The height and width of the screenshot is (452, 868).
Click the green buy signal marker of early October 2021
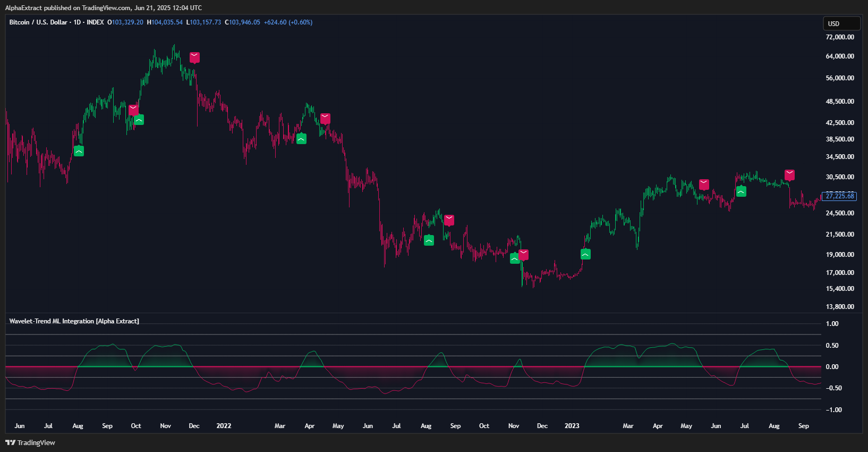point(139,120)
